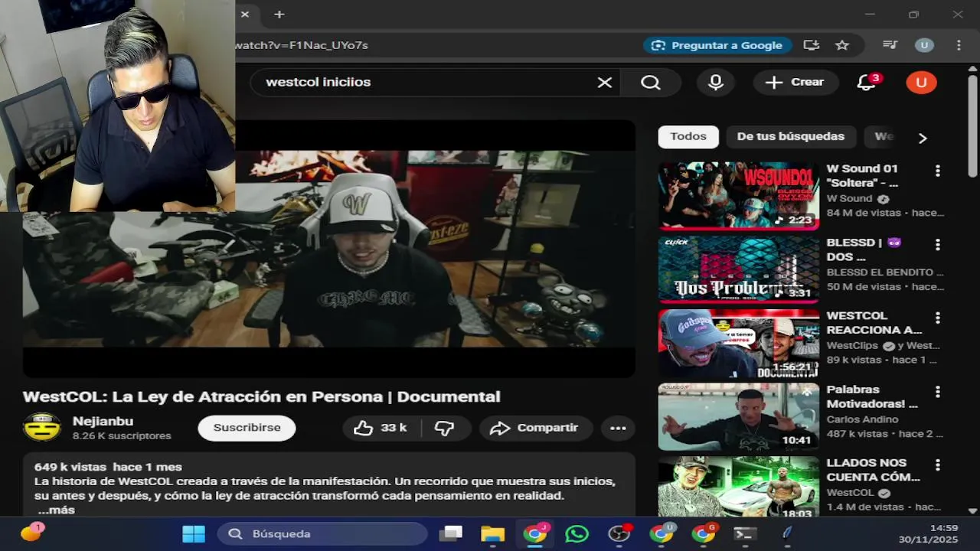The height and width of the screenshot is (551, 980).
Task: Click Compartir to share the video
Action: 534,428
